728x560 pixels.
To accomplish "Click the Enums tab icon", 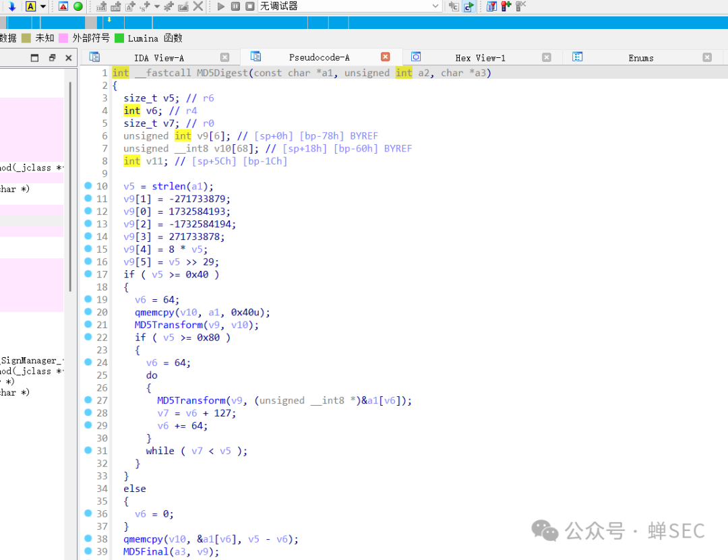I will click(577, 57).
